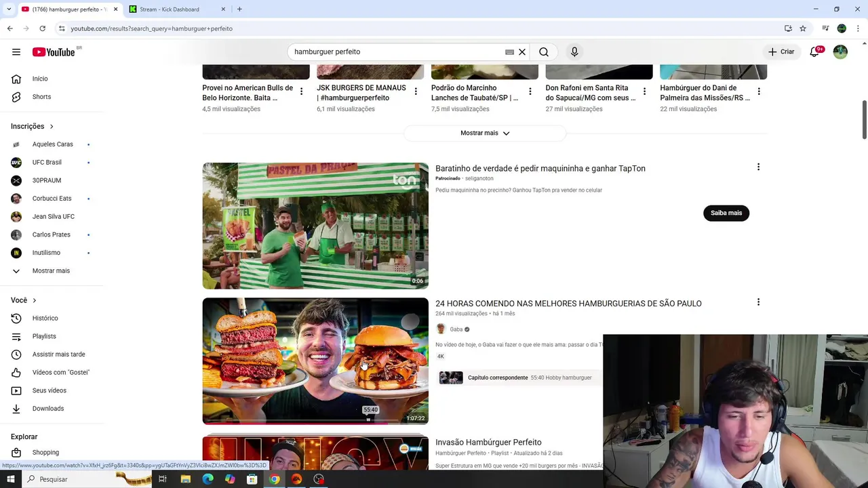This screenshot has height=488, width=868.
Task: Click the Criar button
Action: [781, 52]
